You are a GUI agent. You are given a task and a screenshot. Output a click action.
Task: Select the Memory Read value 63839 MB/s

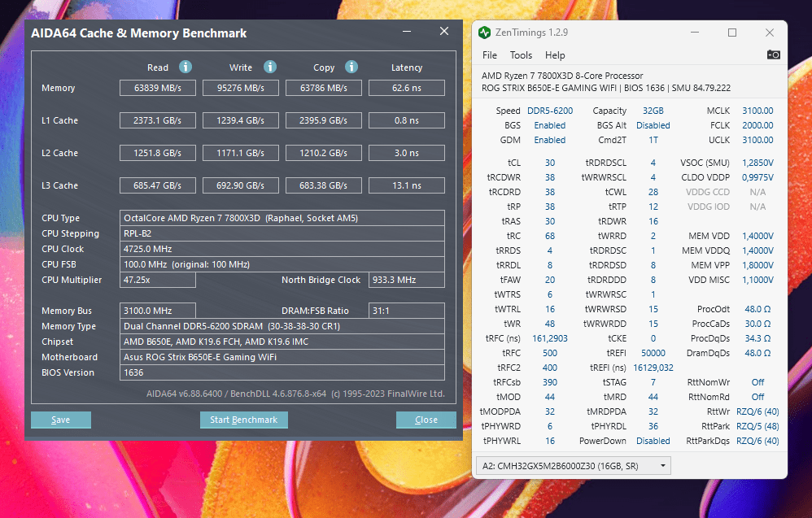click(x=157, y=88)
